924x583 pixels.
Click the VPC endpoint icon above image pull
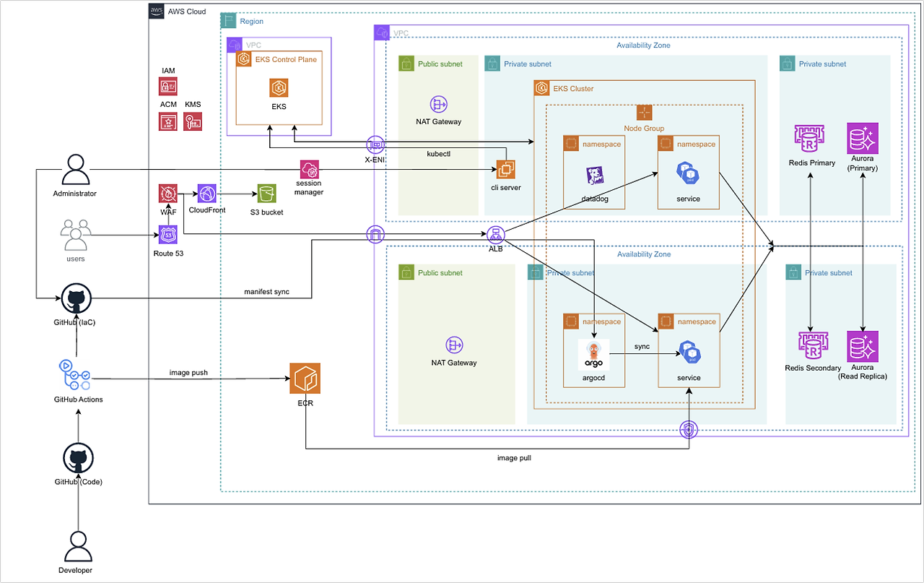coord(689,430)
